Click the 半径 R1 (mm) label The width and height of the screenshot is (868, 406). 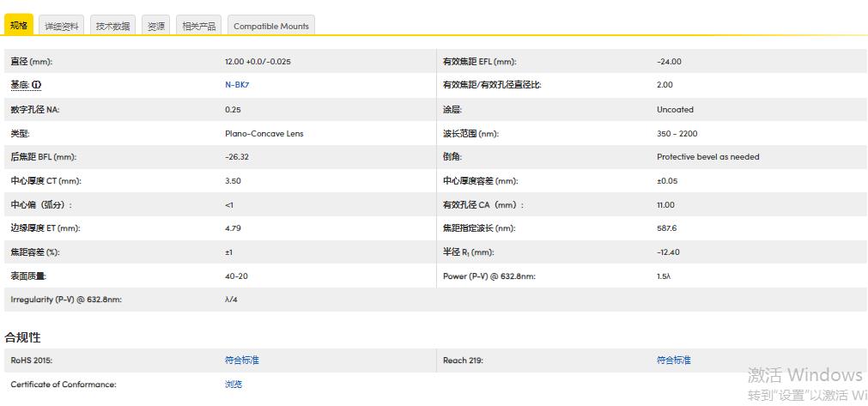tap(468, 252)
